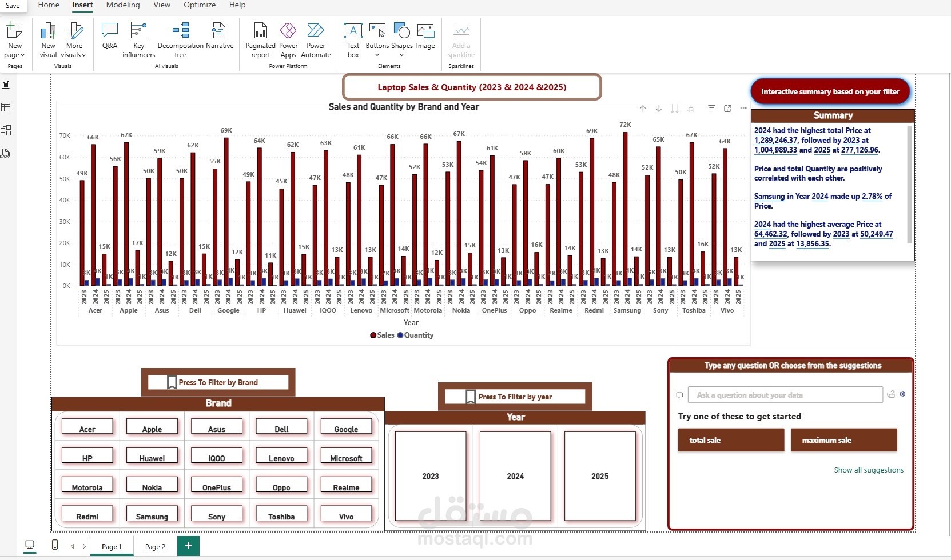
Task: Select 2024 in Year slicer
Action: (515, 476)
